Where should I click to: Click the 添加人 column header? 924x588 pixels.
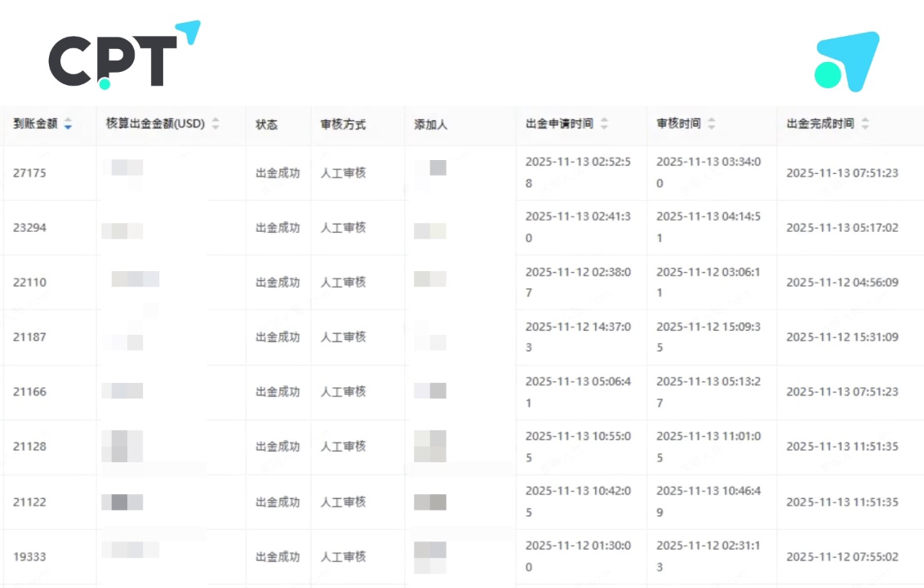[x=431, y=124]
